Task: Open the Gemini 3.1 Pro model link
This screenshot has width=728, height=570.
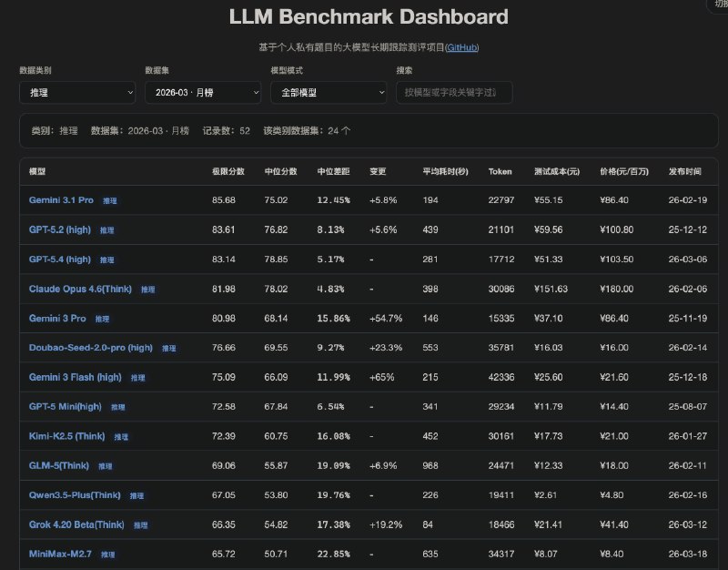Action: pyautogui.click(x=61, y=200)
